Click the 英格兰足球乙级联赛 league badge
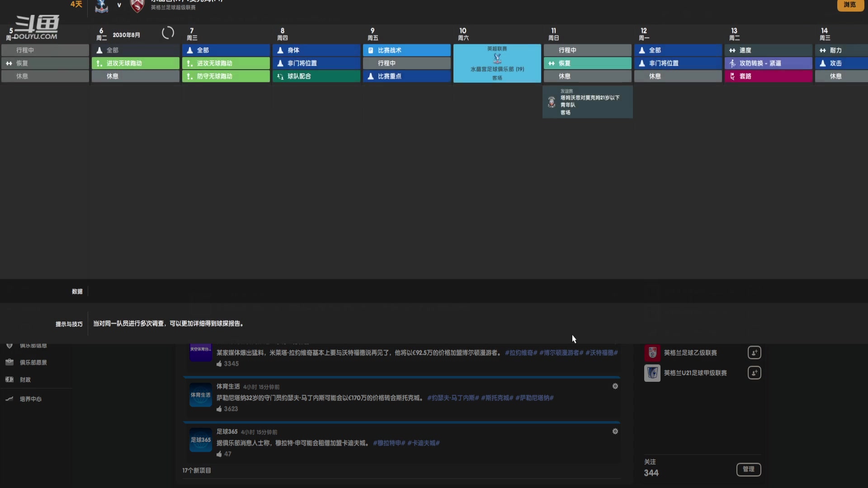The width and height of the screenshot is (868, 488). pyautogui.click(x=652, y=352)
